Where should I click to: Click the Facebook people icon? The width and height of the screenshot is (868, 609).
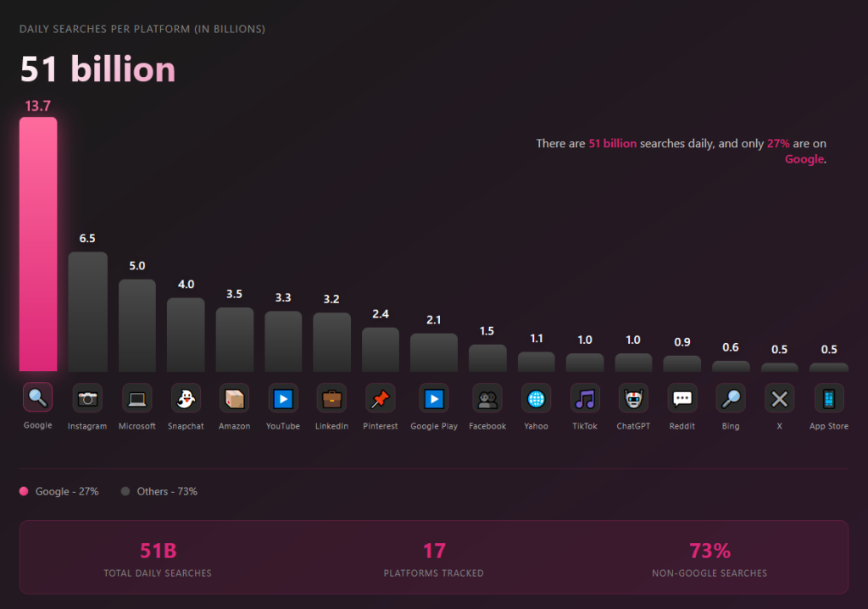pos(487,399)
